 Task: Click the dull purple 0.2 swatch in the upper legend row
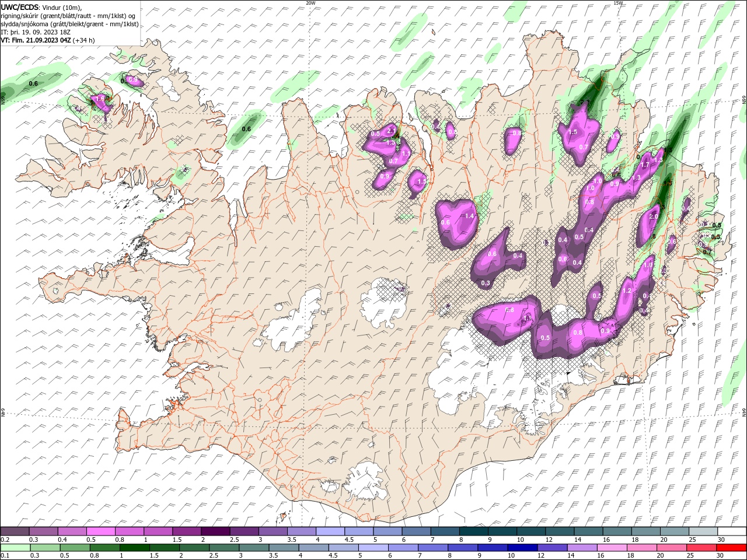point(15,531)
